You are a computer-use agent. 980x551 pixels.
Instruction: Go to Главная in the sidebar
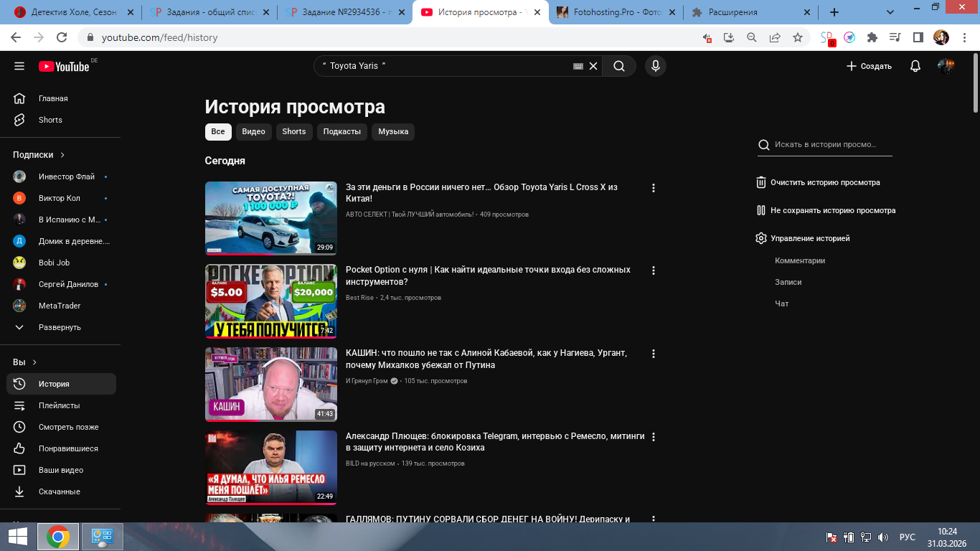tap(61, 98)
